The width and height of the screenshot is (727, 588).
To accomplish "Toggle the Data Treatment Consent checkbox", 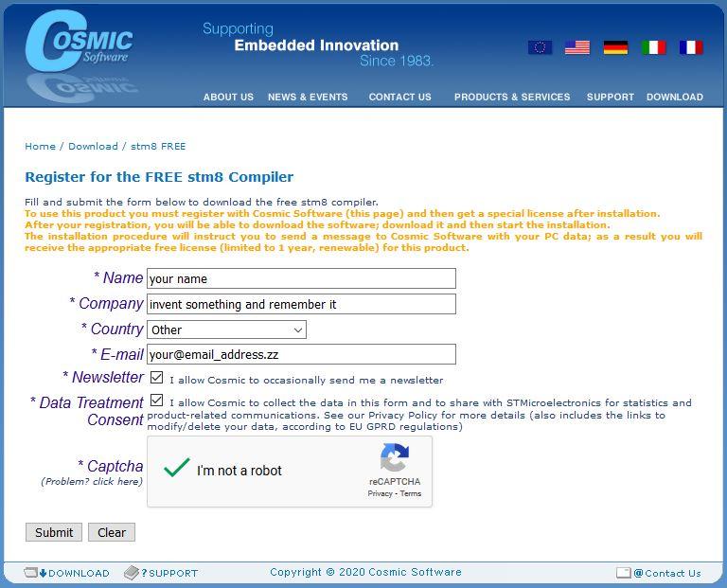I will pos(157,401).
